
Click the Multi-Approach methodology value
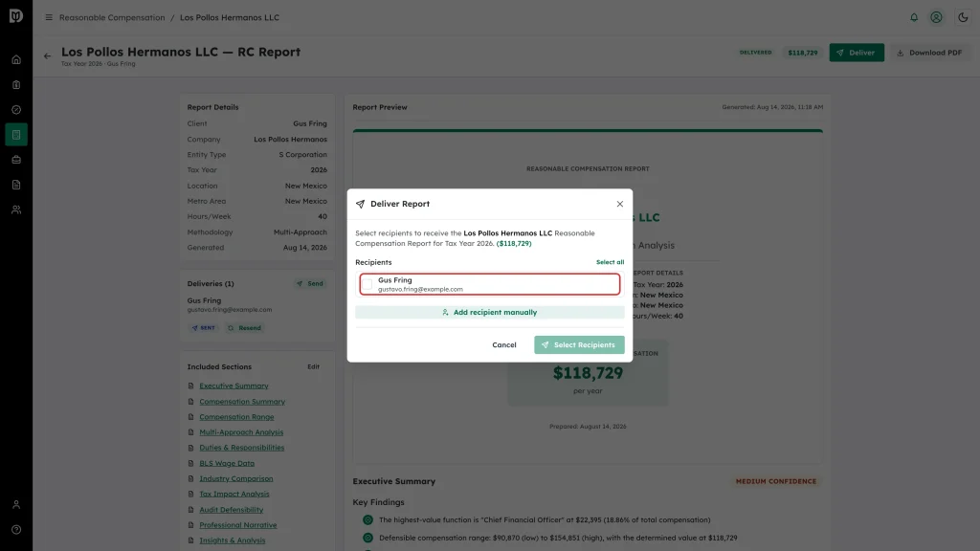coord(300,232)
